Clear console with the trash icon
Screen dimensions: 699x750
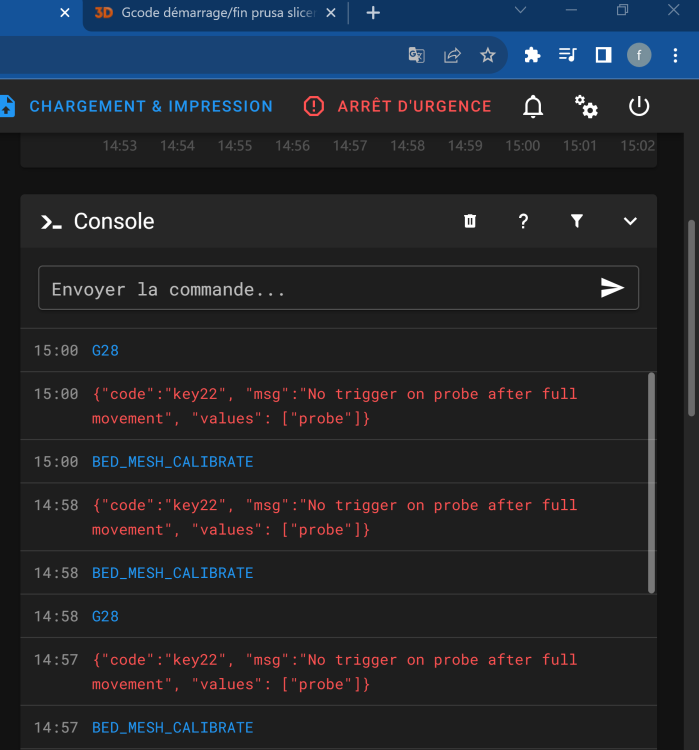pos(470,221)
